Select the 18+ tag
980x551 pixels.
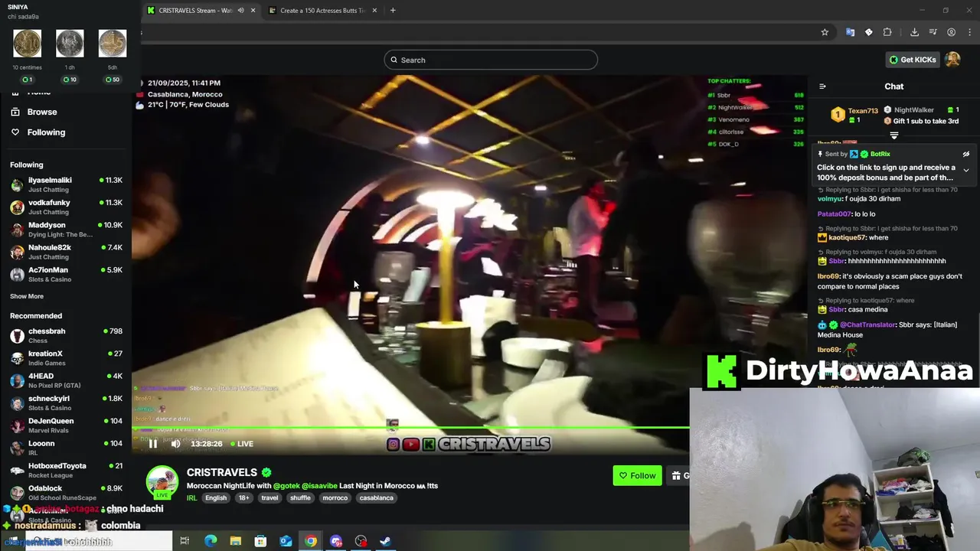coord(243,497)
